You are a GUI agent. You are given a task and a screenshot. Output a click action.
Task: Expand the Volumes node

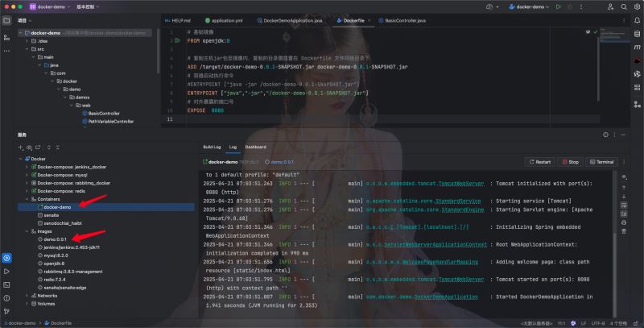[x=27, y=304]
